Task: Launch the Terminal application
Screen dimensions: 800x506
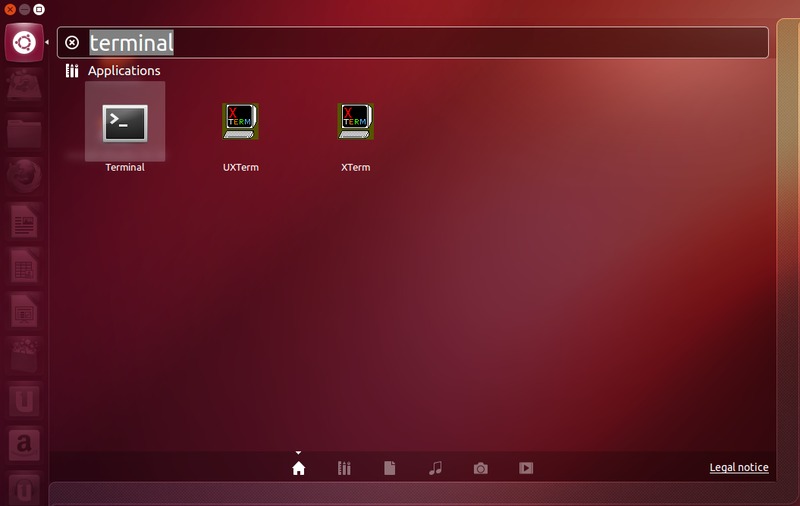Action: click(x=125, y=124)
